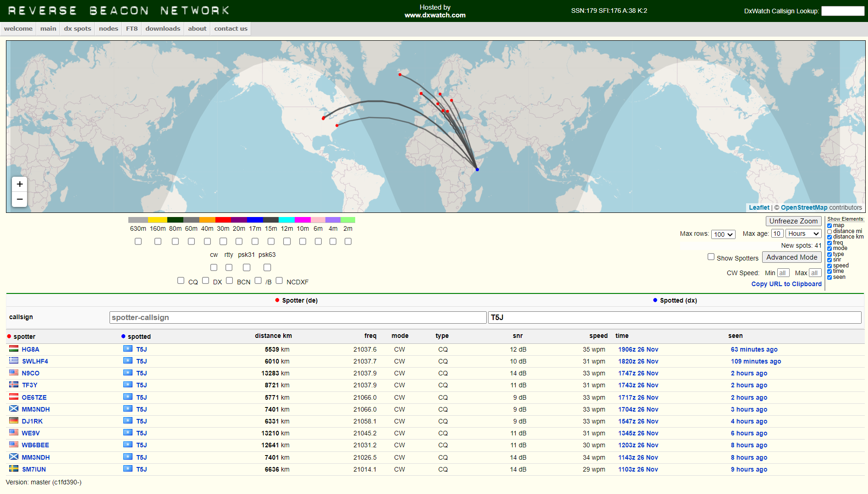This screenshot has height=494, width=868.
Task: Toggle the map show-element checkbox
Action: [830, 225]
